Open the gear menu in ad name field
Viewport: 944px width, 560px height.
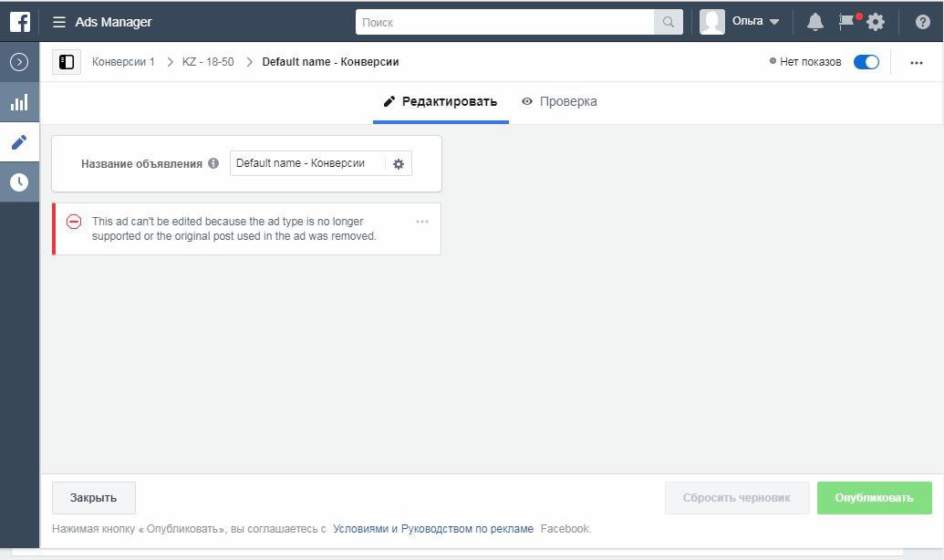399,164
